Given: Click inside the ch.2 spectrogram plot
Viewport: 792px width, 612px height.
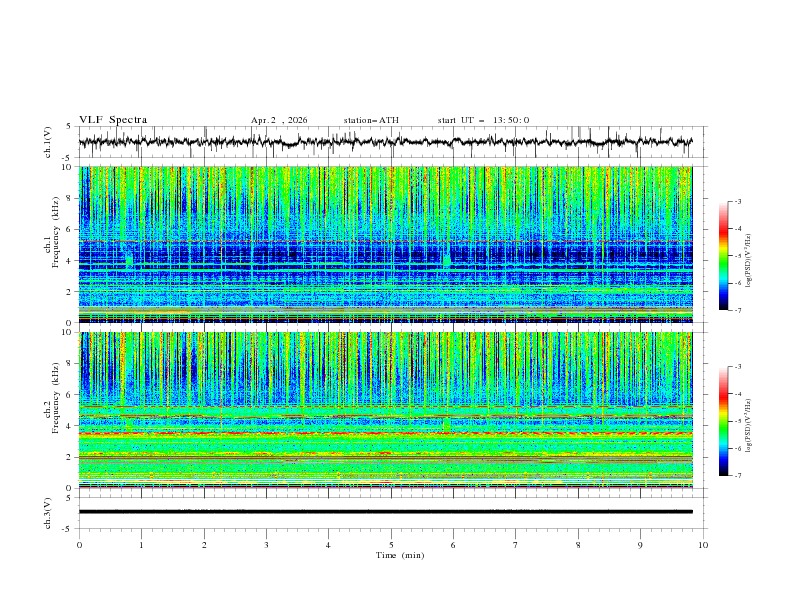Looking at the screenshot, I should point(390,408).
